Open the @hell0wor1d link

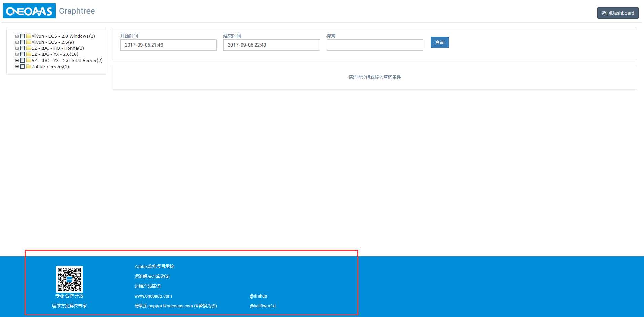pyautogui.click(x=262, y=306)
